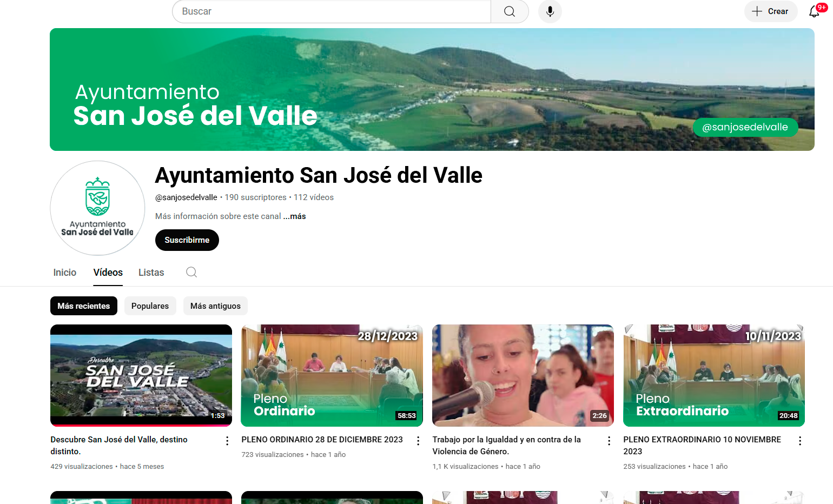
Task: Sort by Más antiguos chip
Action: pos(215,306)
